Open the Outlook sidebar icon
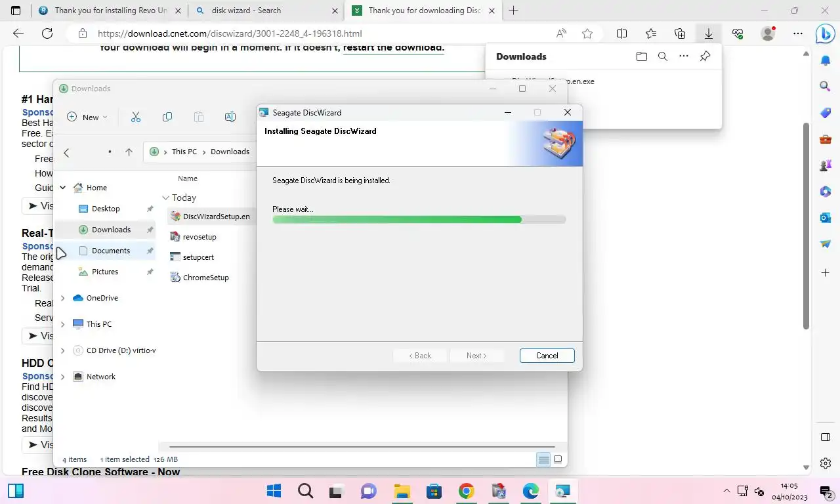Image resolution: width=840 pixels, height=504 pixels. 826,217
